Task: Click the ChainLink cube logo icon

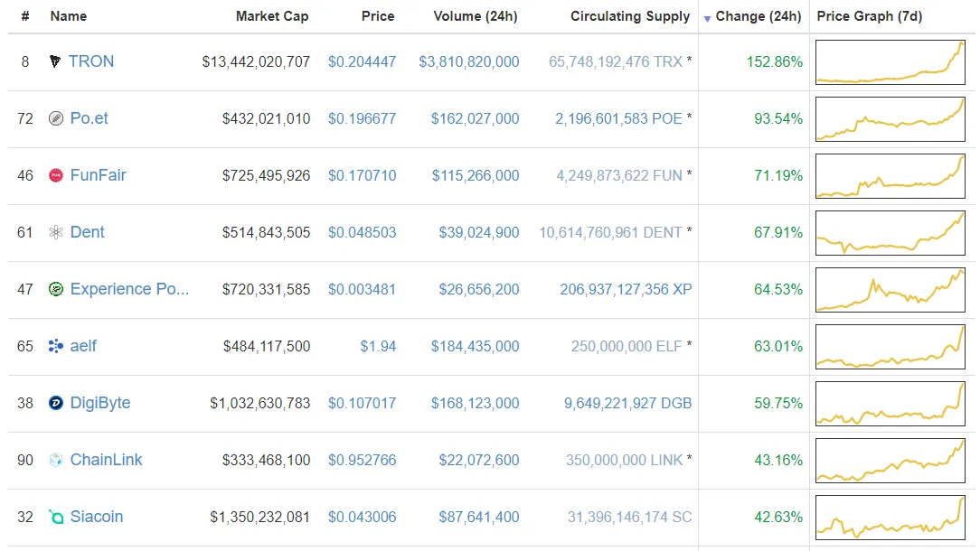Action: [x=56, y=460]
